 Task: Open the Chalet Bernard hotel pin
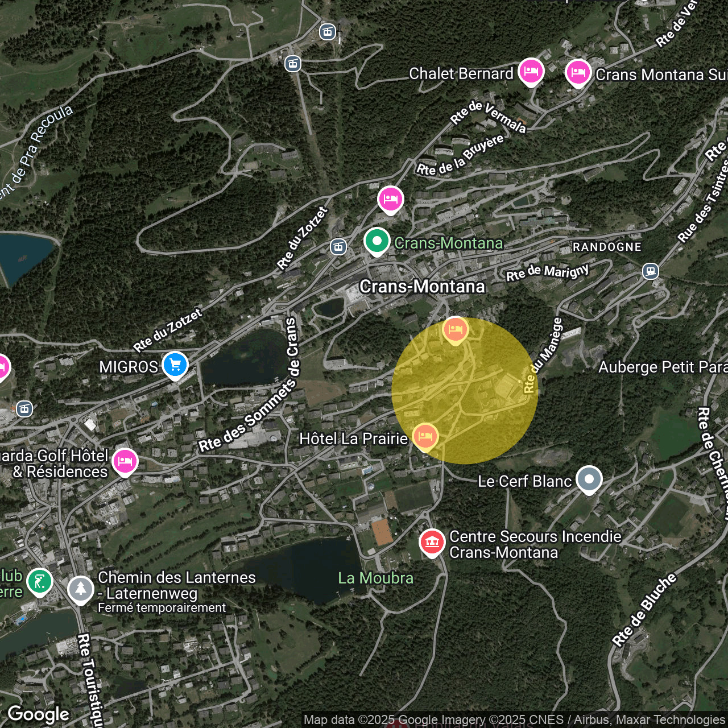[531, 71]
